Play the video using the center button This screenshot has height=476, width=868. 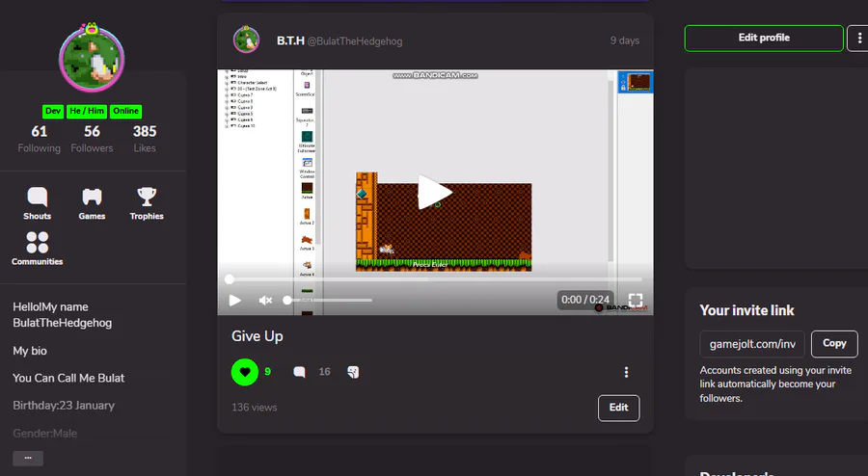click(x=435, y=192)
